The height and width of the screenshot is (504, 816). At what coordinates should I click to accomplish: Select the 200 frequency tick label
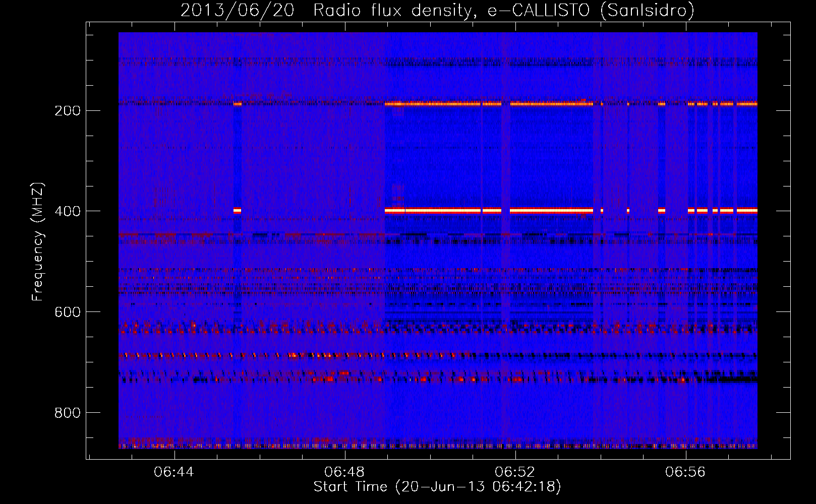tap(67, 110)
